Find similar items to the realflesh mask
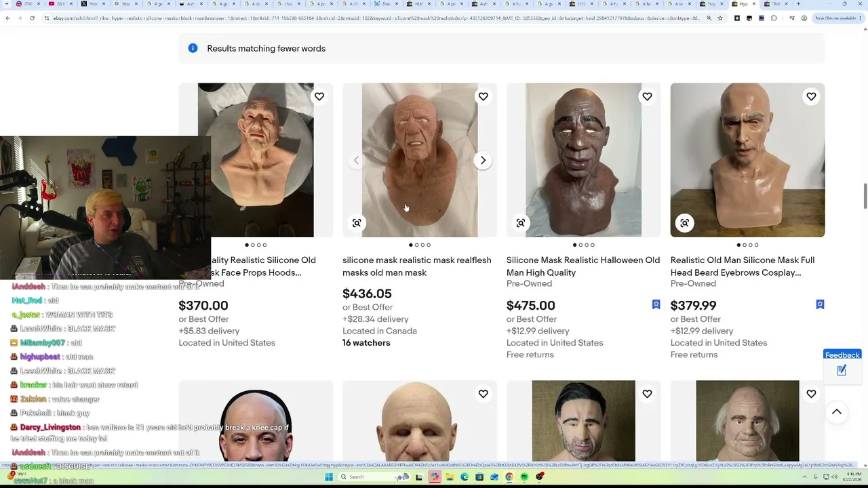868x488 pixels. click(x=357, y=223)
